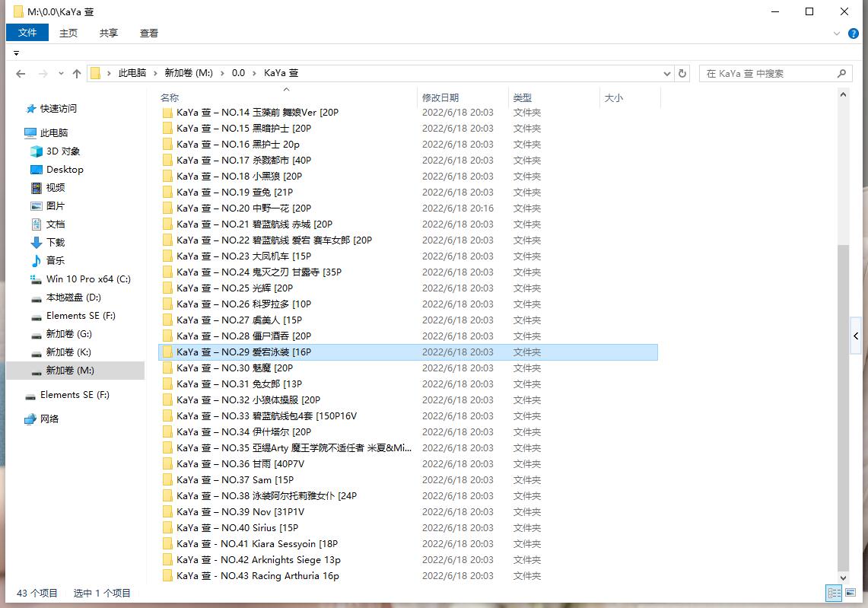Select folder NO.24 鬼灭之刃 甘露寺 [35P
The height and width of the screenshot is (608, 868).
tap(408, 272)
